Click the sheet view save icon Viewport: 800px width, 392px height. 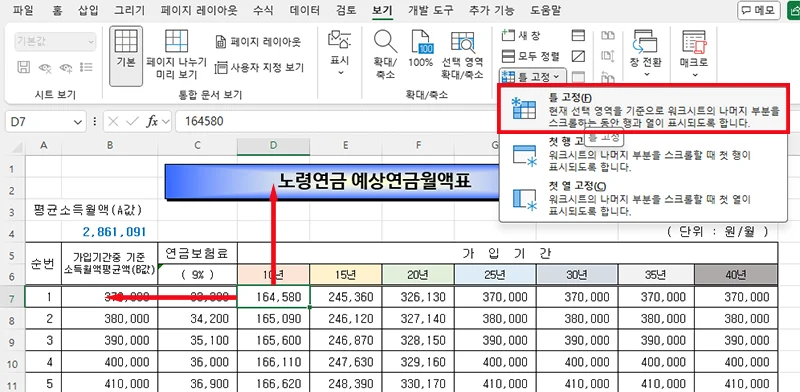[23, 67]
